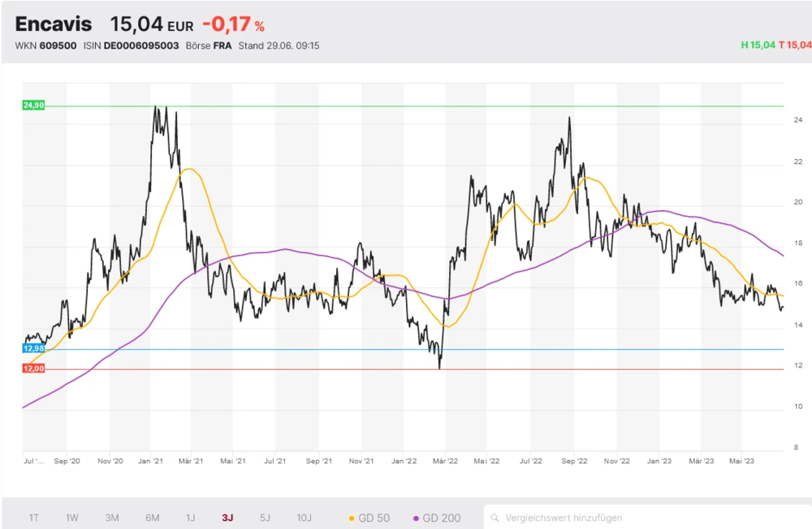Change chart range to 5J
Image resolution: width=812 pixels, height=529 pixels.
click(265, 517)
